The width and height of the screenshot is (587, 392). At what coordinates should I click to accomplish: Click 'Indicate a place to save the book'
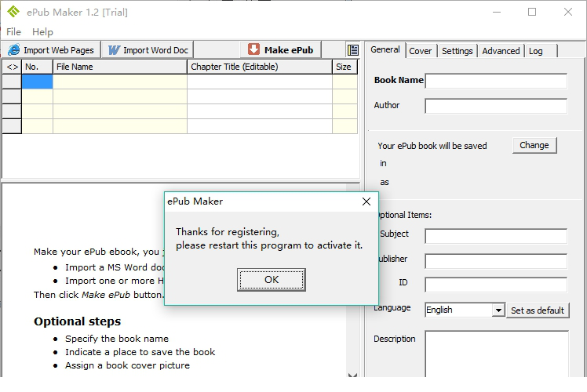(x=140, y=352)
